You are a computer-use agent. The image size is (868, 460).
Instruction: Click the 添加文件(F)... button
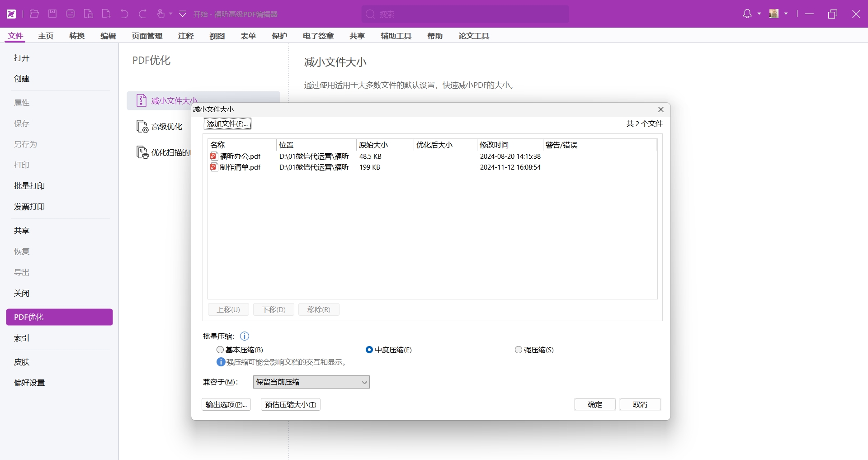[227, 124]
